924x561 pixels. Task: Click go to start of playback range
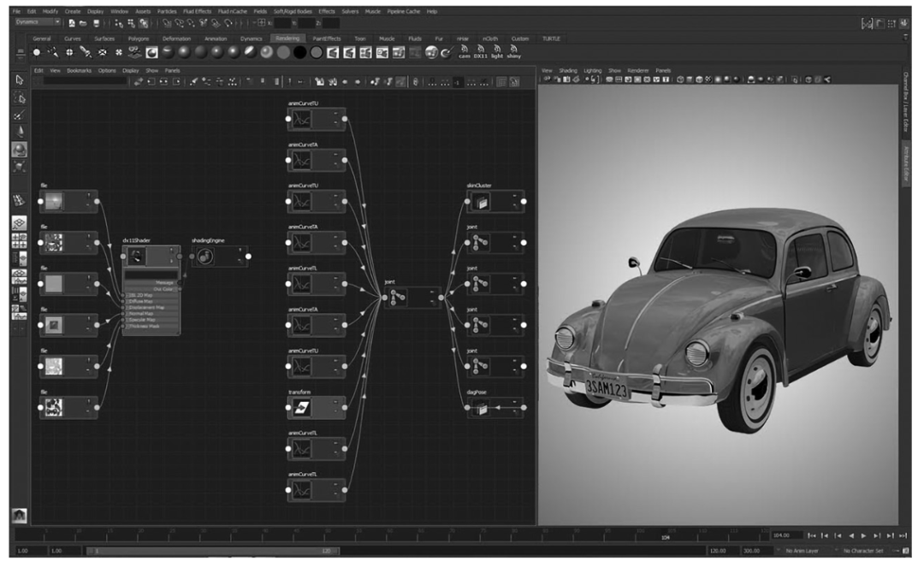[811, 535]
